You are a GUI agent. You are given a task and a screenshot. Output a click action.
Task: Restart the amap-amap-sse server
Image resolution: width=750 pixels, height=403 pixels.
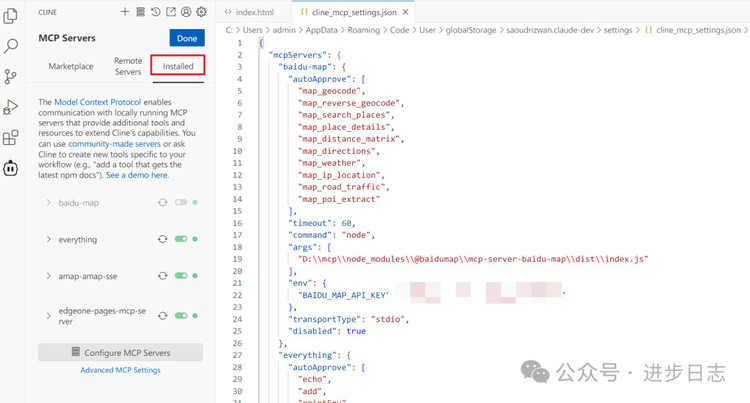coord(163,276)
